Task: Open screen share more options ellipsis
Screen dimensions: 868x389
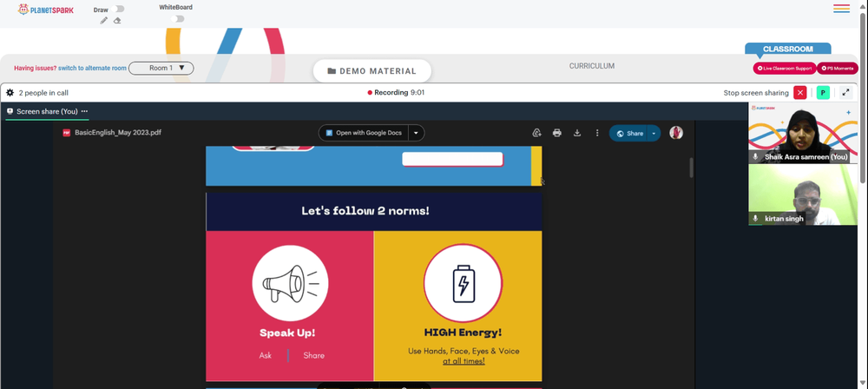Action: coord(84,111)
